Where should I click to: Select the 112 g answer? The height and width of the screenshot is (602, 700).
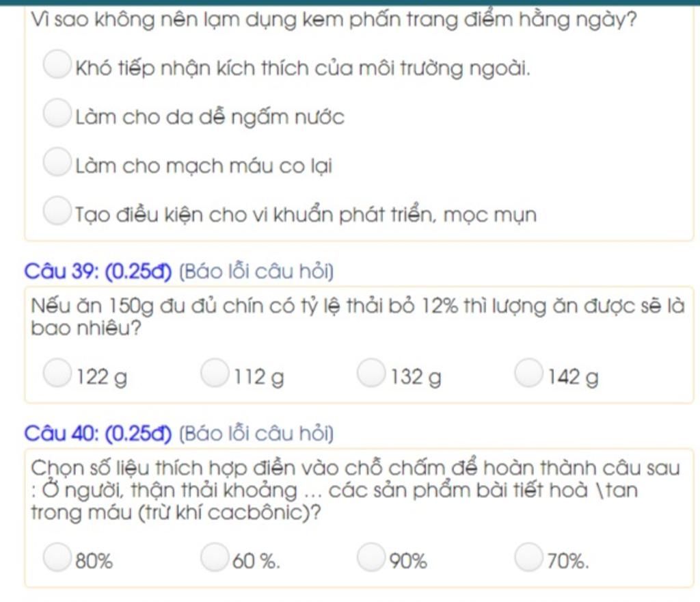(x=215, y=372)
